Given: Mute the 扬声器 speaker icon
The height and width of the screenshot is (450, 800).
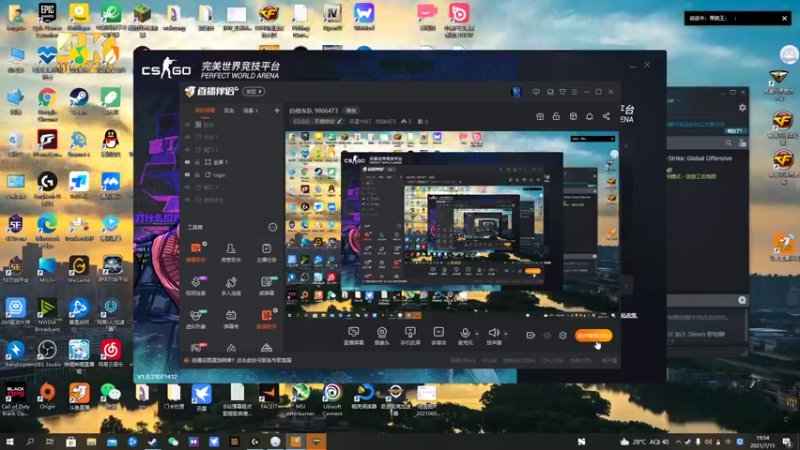Looking at the screenshot, I should coord(493,333).
